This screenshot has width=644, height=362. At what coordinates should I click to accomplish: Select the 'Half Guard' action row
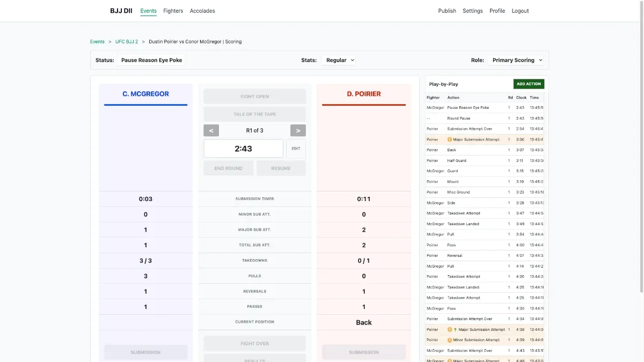click(x=485, y=161)
